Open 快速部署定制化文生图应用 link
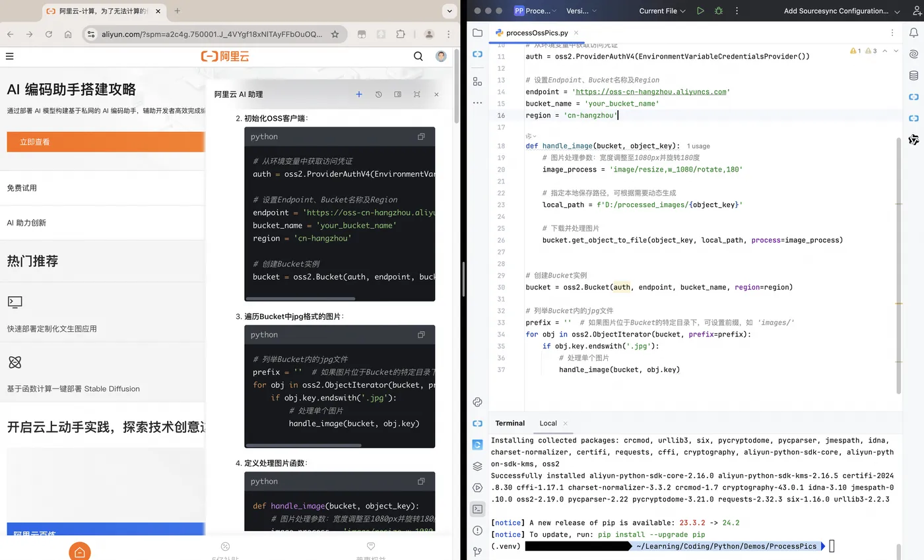 tap(52, 328)
